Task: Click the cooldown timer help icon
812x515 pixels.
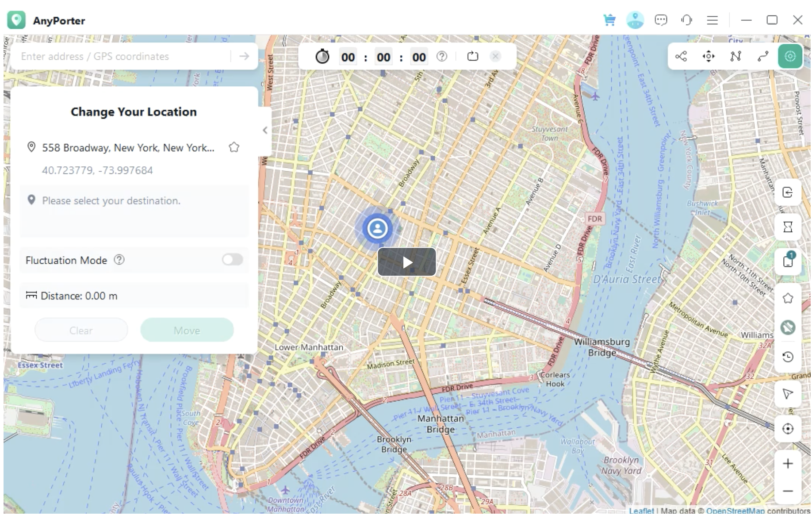Action: (x=441, y=56)
